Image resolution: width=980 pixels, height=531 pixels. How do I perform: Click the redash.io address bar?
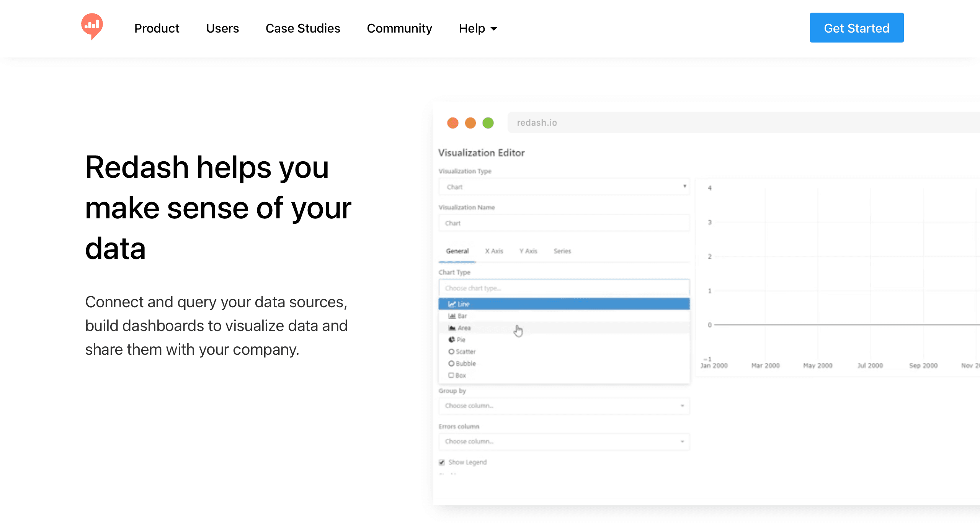(743, 123)
